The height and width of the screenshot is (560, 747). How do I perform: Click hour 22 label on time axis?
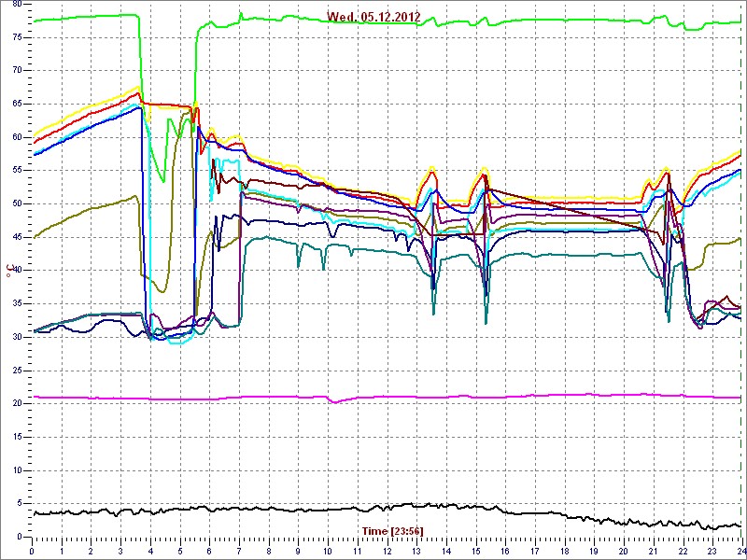click(684, 549)
